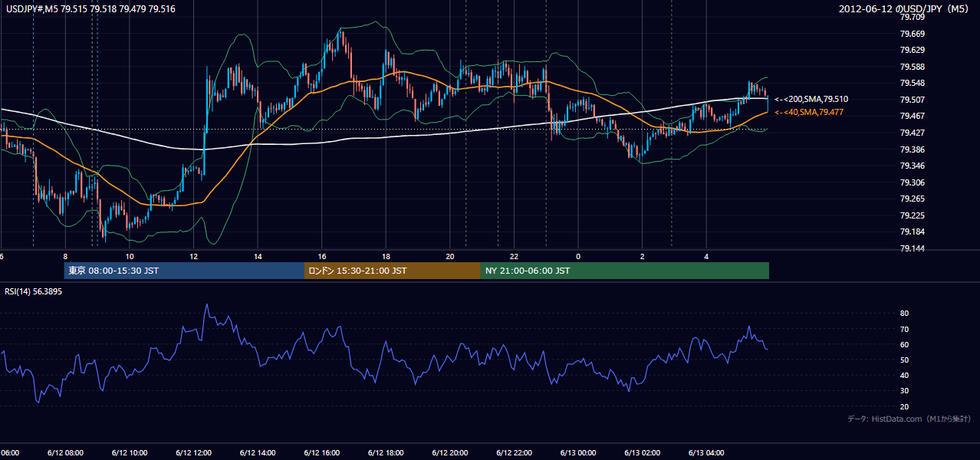Image resolution: width=980 pixels, height=460 pixels.
Task: Click RSI level 80 on scale
Action: [x=905, y=314]
